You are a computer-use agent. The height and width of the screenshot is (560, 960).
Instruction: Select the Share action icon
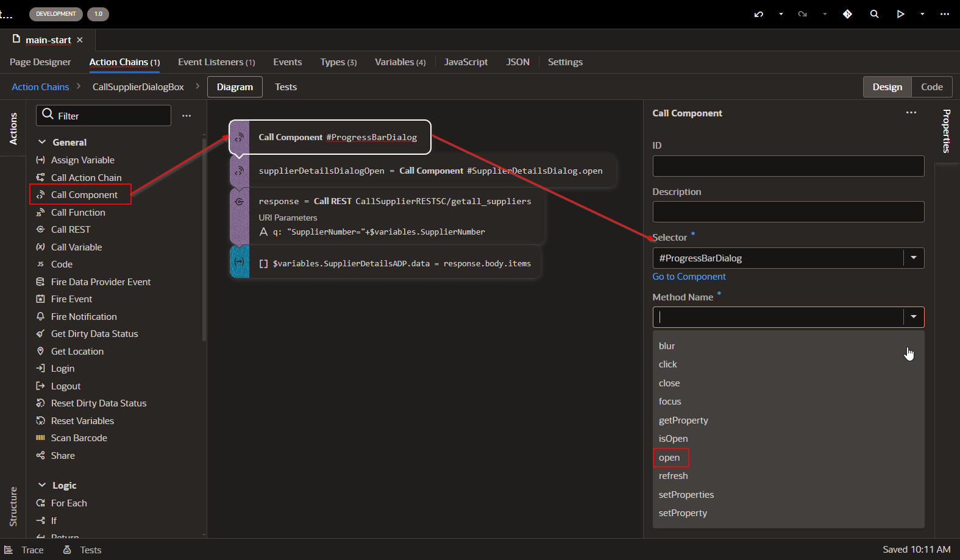coord(40,455)
